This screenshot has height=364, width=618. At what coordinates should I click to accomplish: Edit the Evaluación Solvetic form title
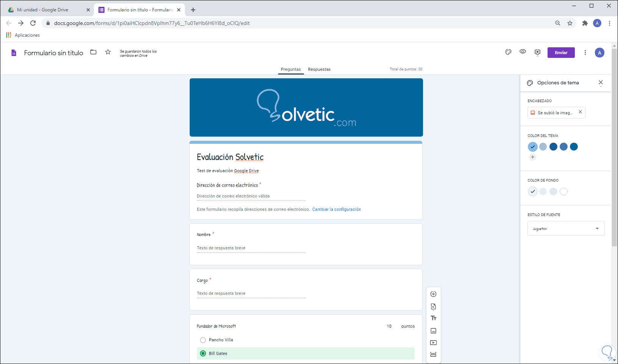point(230,157)
